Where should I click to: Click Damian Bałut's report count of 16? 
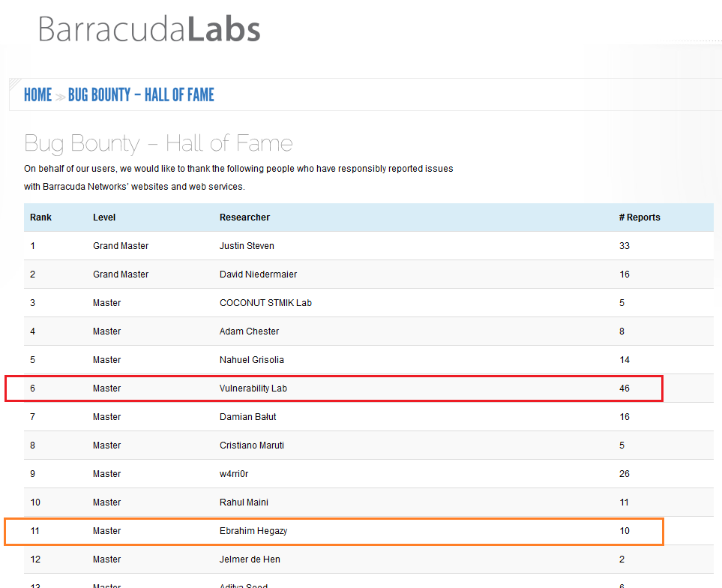pyautogui.click(x=625, y=416)
